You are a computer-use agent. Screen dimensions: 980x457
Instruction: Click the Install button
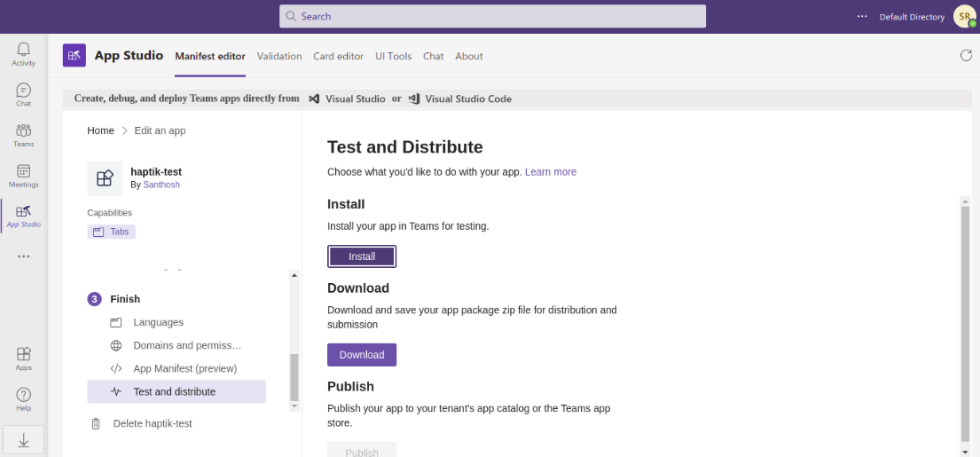[x=362, y=256]
